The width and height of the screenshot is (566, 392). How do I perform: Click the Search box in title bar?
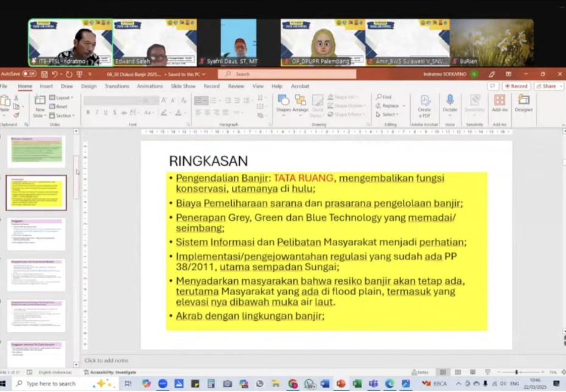point(287,74)
